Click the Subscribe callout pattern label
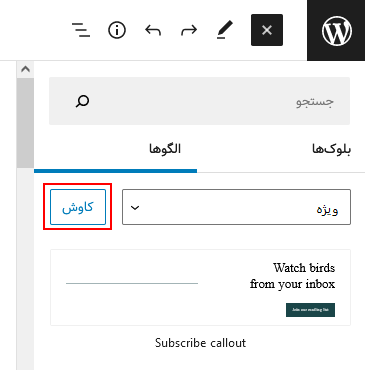 click(x=200, y=343)
